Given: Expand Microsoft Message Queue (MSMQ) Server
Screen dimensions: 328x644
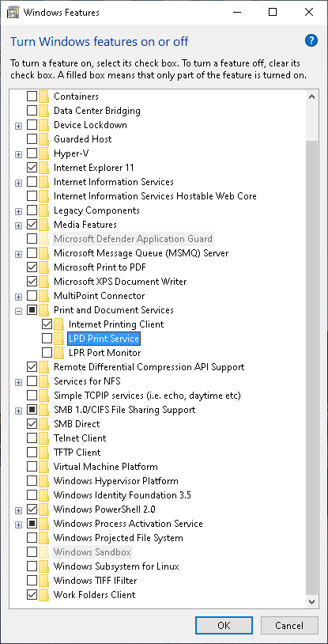Looking at the screenshot, I should [18, 254].
